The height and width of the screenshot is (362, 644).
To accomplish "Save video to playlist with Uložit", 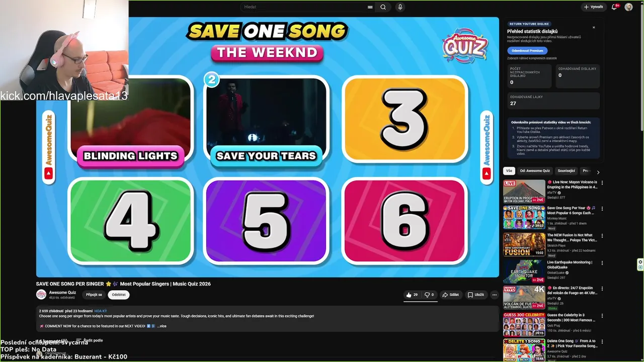I will (476, 295).
